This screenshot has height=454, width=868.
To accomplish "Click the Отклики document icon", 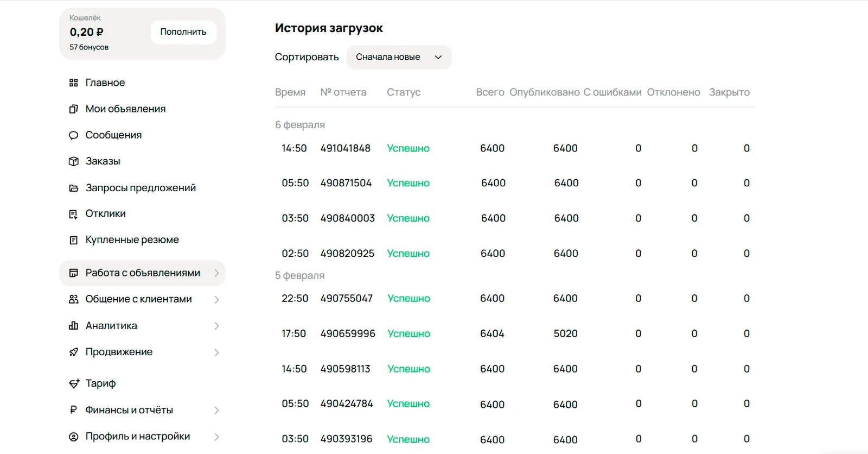I will coord(74,214).
